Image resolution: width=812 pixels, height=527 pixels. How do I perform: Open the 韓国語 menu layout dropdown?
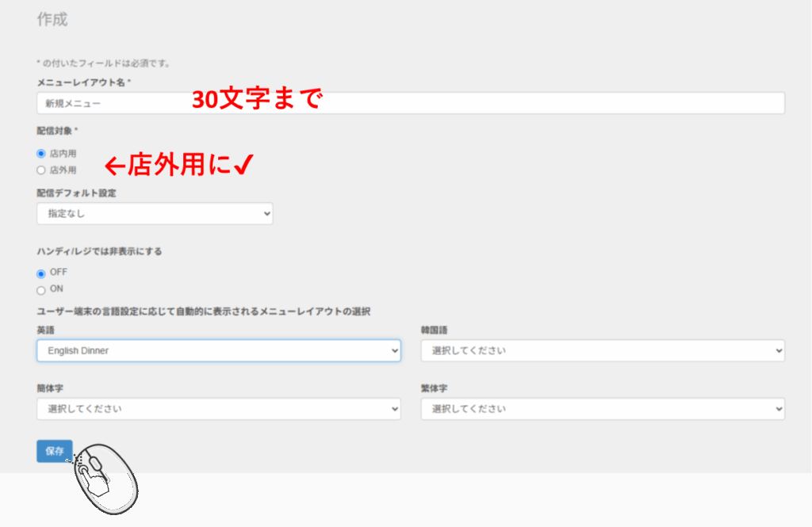[602, 350]
